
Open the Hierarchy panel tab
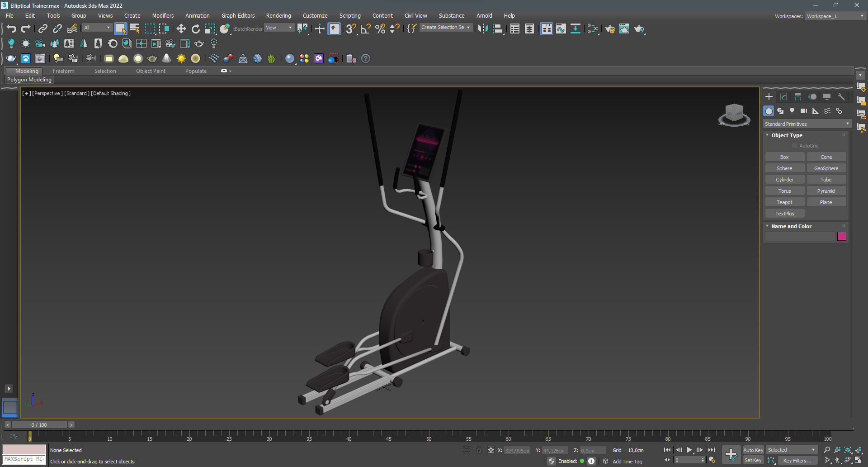click(x=798, y=97)
